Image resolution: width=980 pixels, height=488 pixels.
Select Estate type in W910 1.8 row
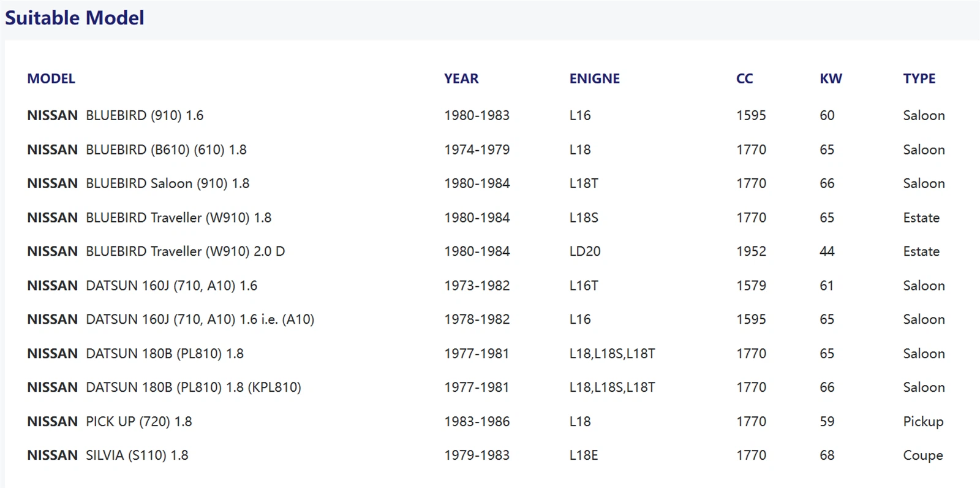(x=921, y=218)
